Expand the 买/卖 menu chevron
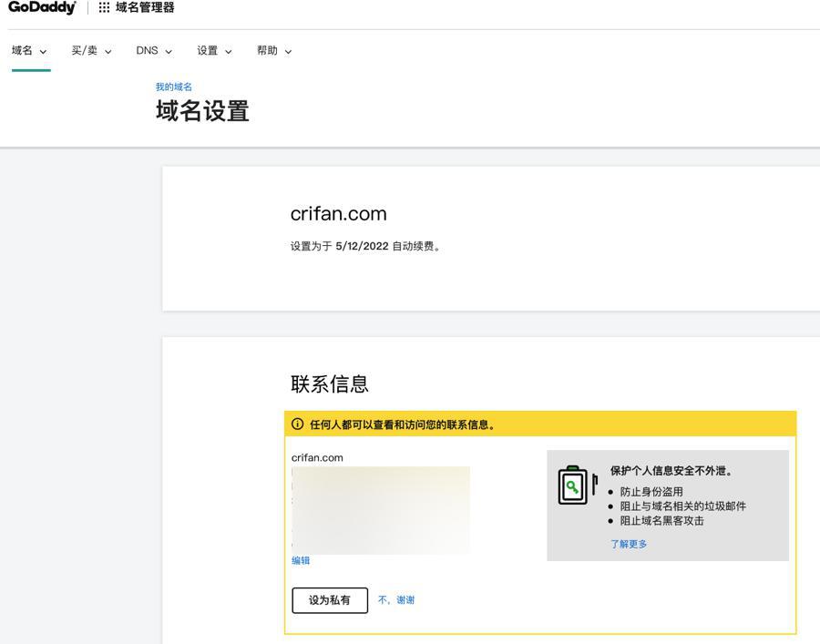Screen dimensions: 820x644 pyautogui.click(x=108, y=51)
